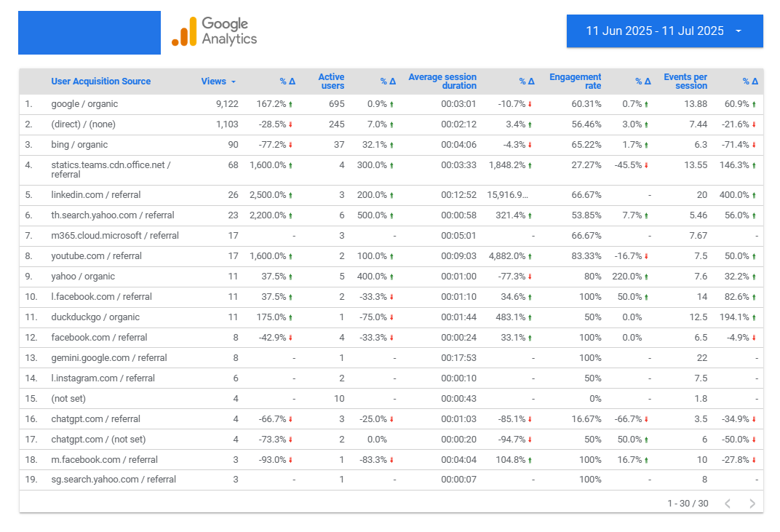This screenshot has height=532, width=780.
Task: Select the 'facebook.com / referral' row 12 source
Action: 99,338
